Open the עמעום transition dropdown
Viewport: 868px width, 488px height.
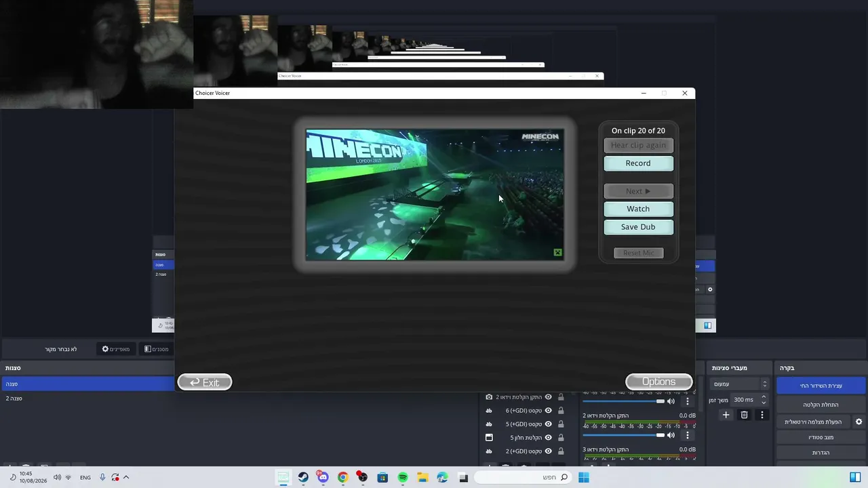(740, 384)
